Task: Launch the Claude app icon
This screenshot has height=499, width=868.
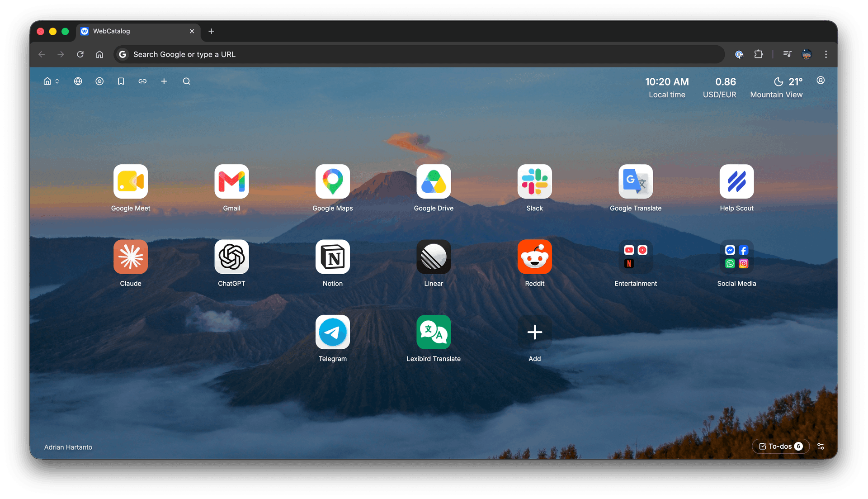Action: pos(131,257)
